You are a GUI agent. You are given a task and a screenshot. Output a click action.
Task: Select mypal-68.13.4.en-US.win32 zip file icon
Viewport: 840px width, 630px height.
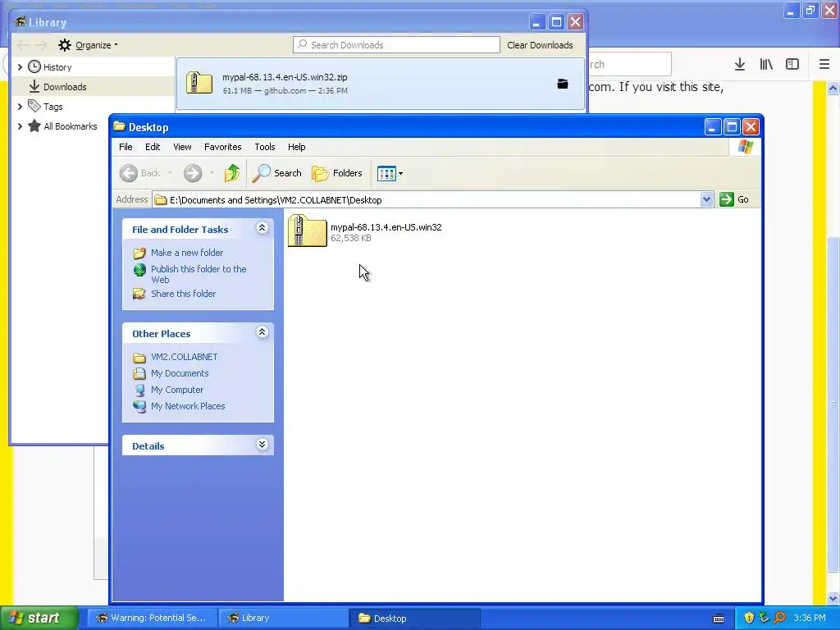307,231
